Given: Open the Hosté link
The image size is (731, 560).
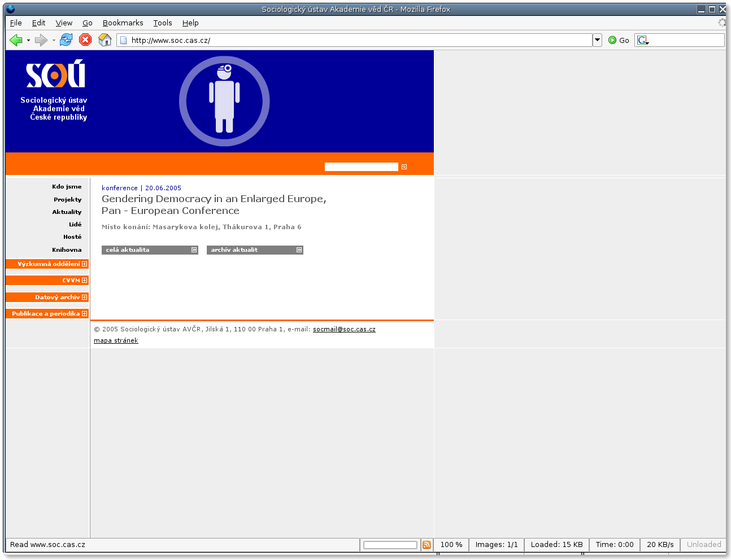Looking at the screenshot, I should pos(72,237).
